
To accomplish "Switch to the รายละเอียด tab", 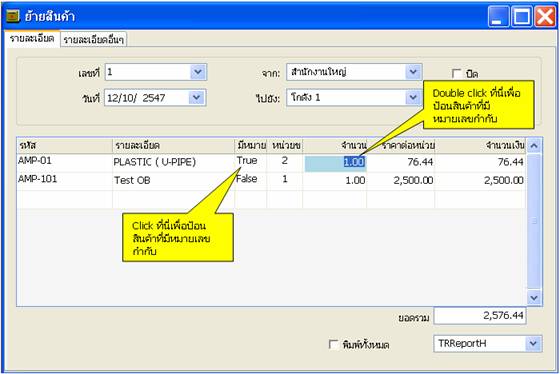I will tap(32, 39).
